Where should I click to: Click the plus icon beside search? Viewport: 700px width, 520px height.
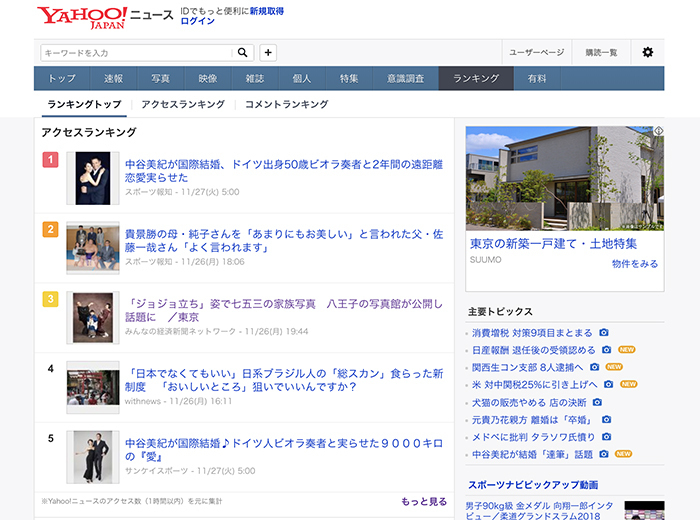coord(268,52)
